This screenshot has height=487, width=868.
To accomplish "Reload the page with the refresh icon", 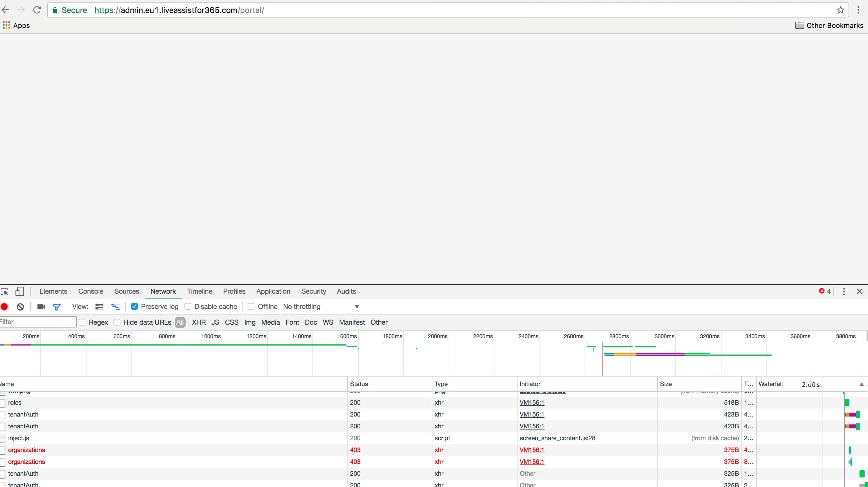I will click(x=37, y=10).
